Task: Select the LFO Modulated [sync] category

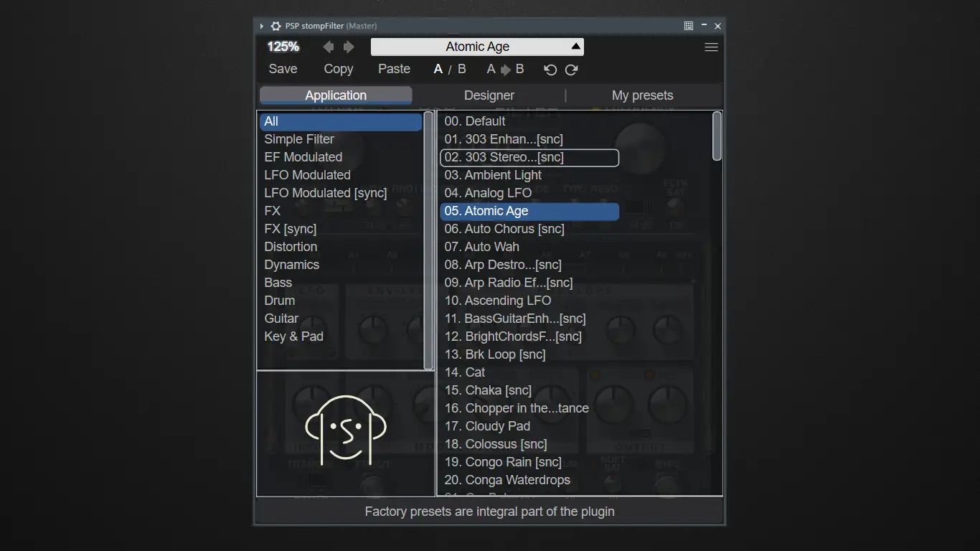Action: tap(341, 193)
